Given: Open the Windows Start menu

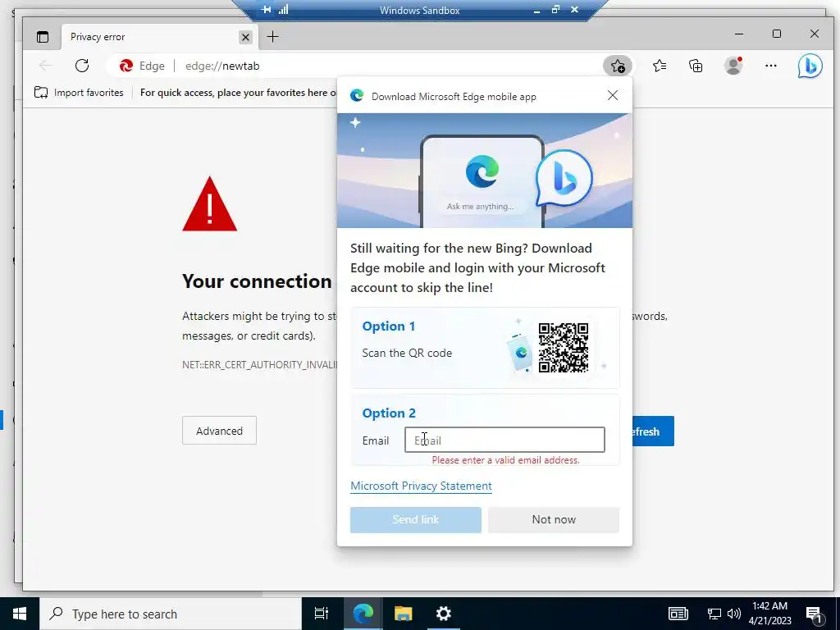Looking at the screenshot, I should click(20, 614).
